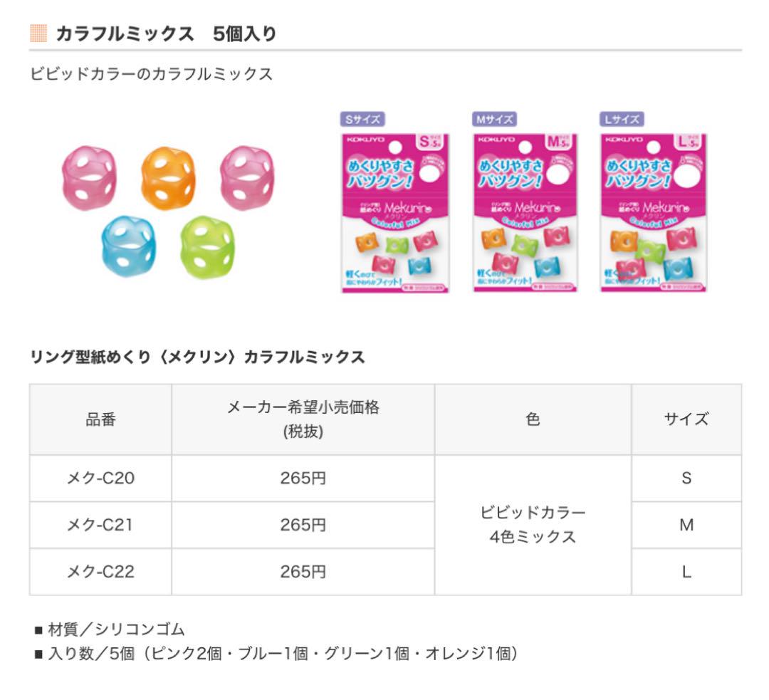Click the サイズ column header

click(686, 419)
